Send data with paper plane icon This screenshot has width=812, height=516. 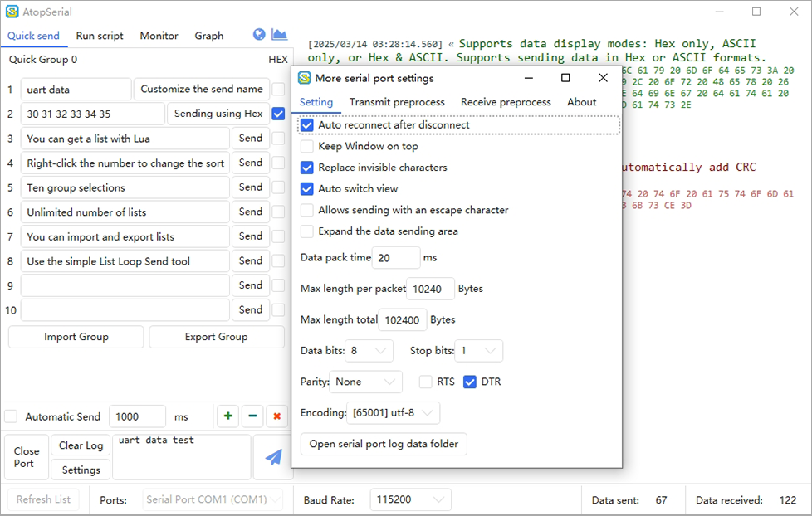point(273,457)
